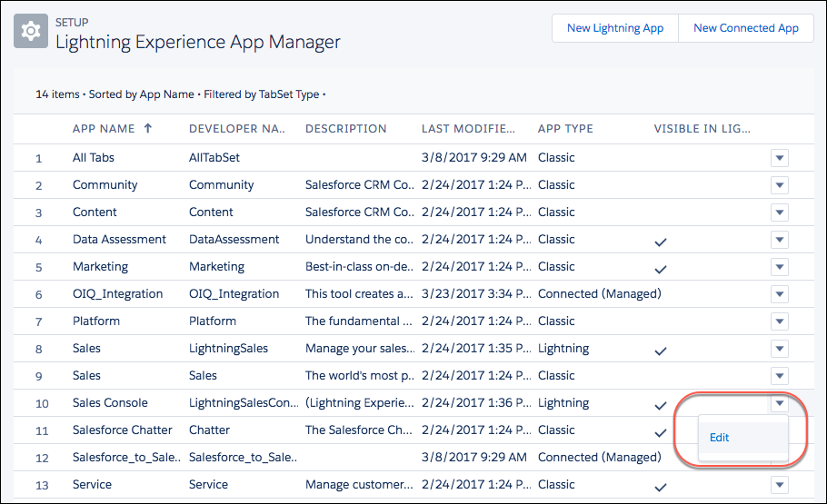Toggle the row actions dropdown for Sales Console
Screen dimensions: 827x504
pyautogui.click(x=780, y=403)
